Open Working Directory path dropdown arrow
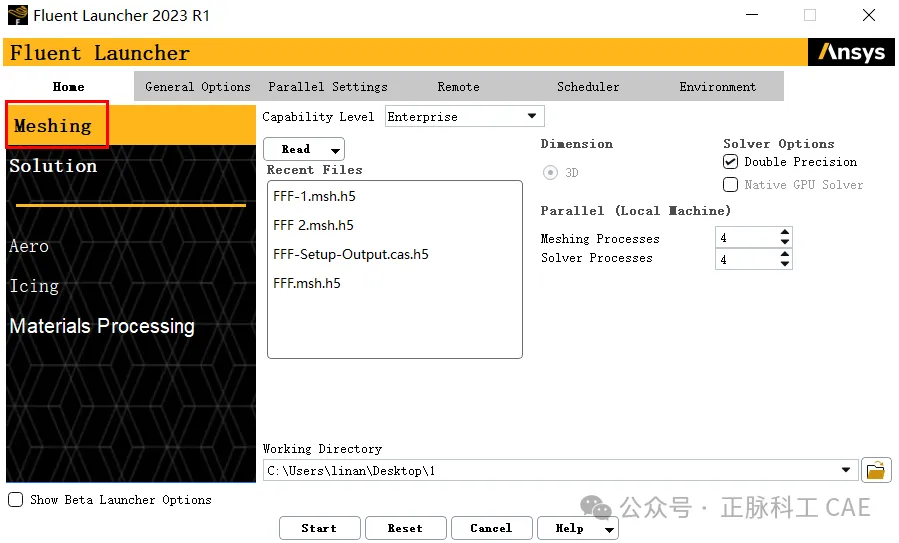Screen dimensions: 899x543 pos(846,470)
